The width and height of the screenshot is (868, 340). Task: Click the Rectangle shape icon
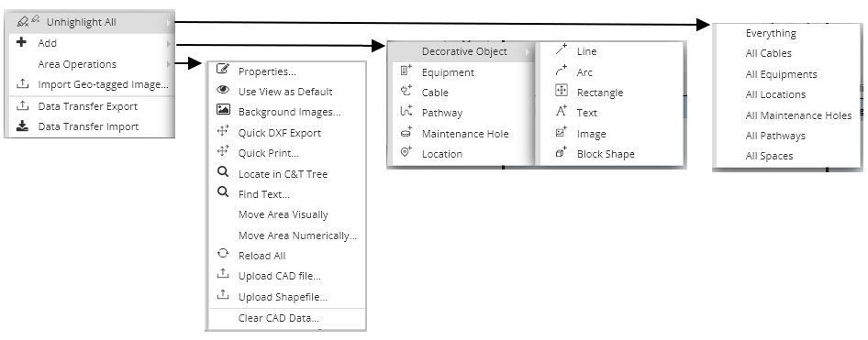562,91
